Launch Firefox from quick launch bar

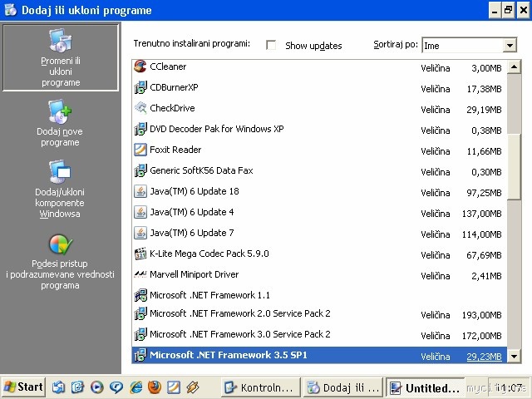pos(155,387)
